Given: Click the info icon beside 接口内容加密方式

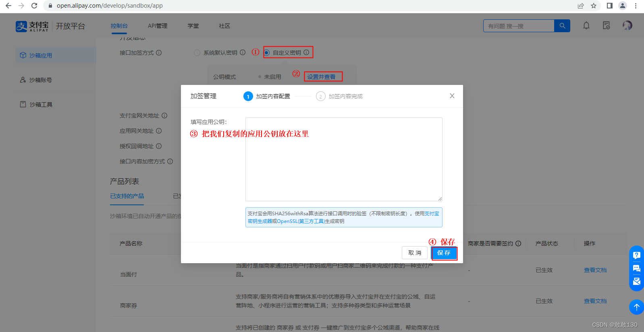Looking at the screenshot, I should [170, 161].
